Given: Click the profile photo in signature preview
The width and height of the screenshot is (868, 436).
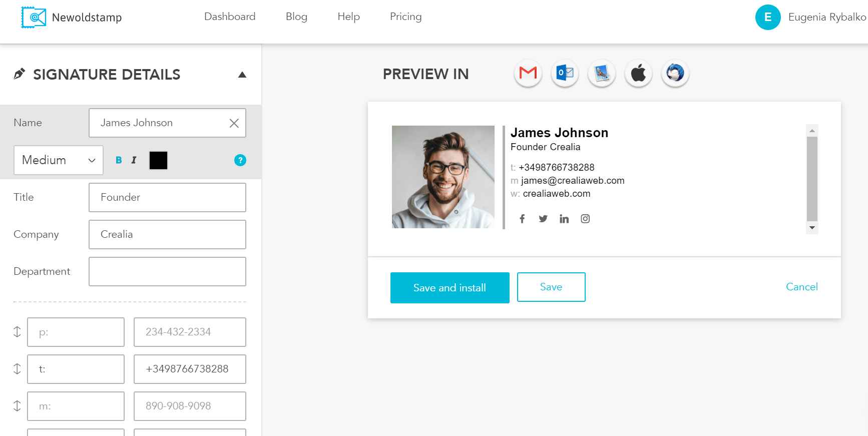Looking at the screenshot, I should point(443,177).
